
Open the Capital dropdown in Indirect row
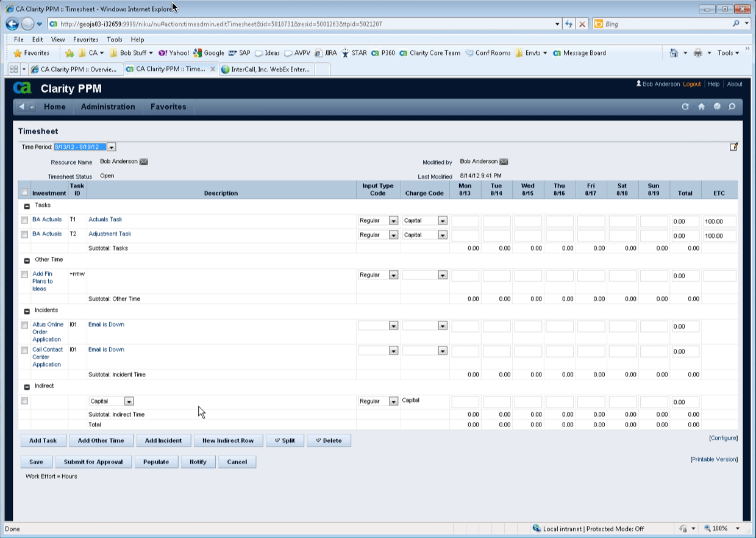click(129, 401)
